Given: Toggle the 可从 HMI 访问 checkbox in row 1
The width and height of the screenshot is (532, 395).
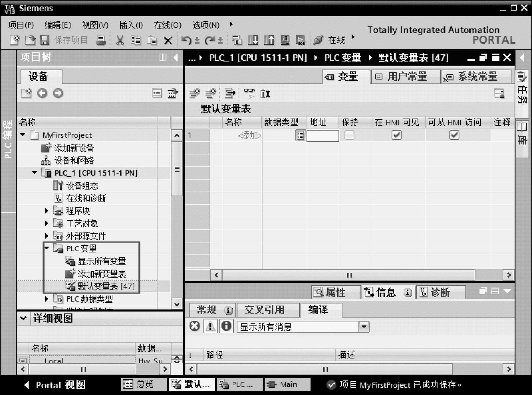Looking at the screenshot, I should 454,135.
